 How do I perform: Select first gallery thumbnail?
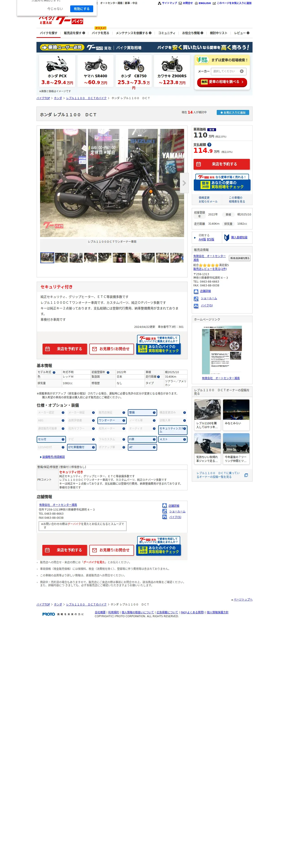click(47, 258)
